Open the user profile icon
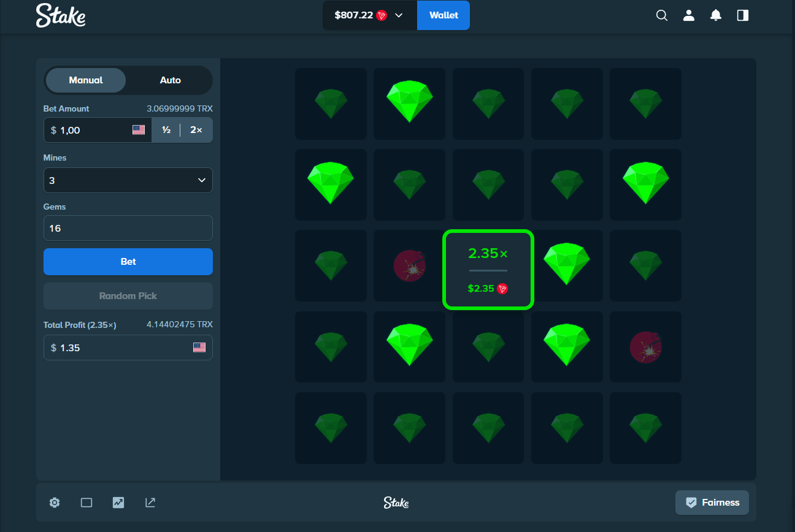 [689, 15]
